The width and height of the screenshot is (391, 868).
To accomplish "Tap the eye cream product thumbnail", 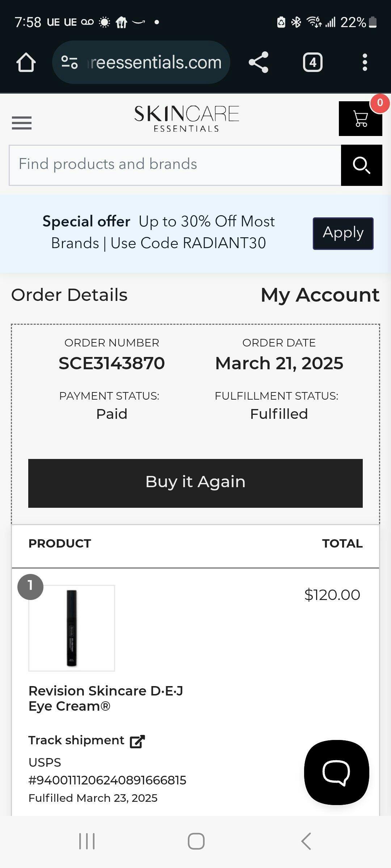I will tap(72, 628).
